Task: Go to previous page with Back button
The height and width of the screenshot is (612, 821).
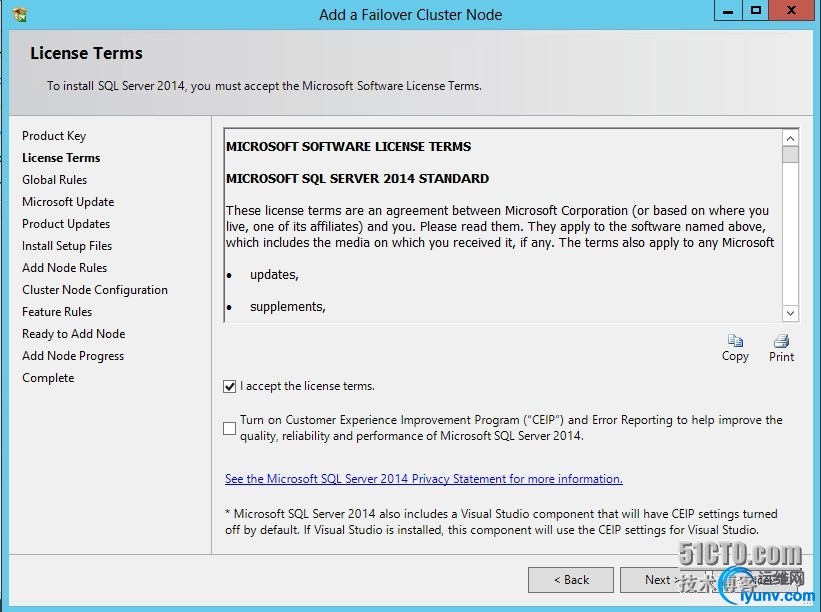Action: (571, 580)
